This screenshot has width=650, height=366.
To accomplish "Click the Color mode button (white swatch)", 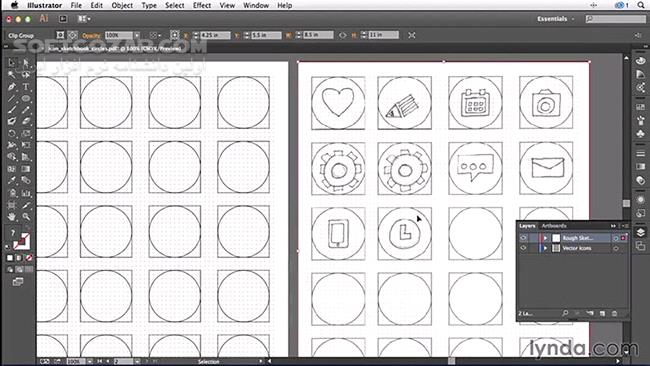I will pyautogui.click(x=10, y=258).
